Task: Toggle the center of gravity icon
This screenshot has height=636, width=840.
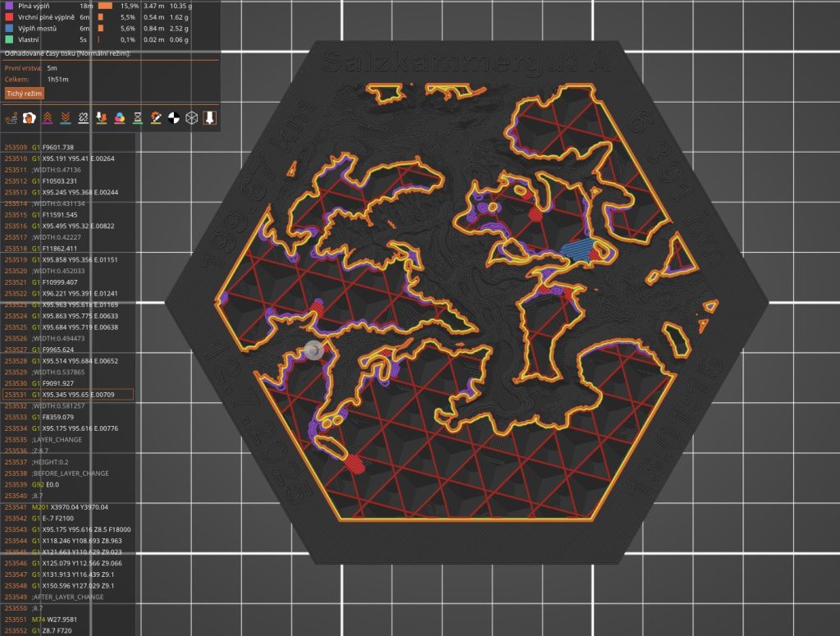Action: 173,119
